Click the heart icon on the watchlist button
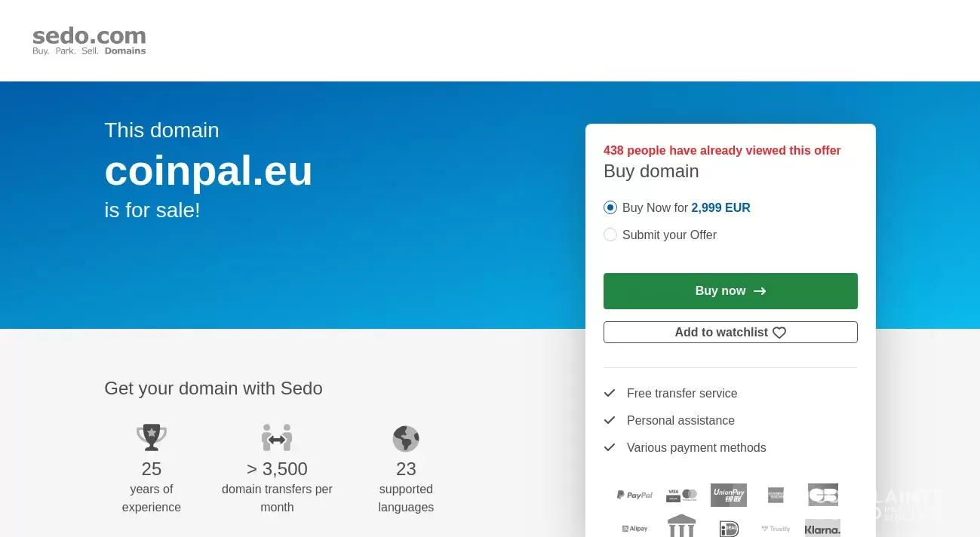Viewport: 980px width, 537px height. point(779,333)
